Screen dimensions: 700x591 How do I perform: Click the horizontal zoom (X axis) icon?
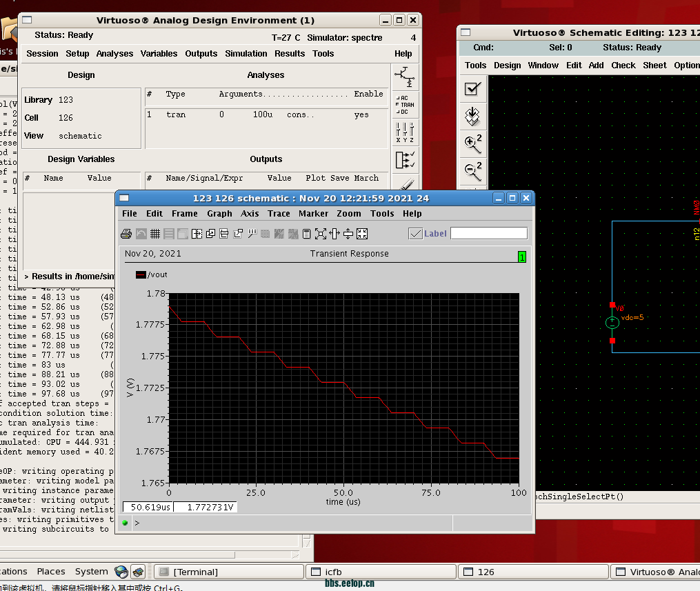click(x=334, y=234)
